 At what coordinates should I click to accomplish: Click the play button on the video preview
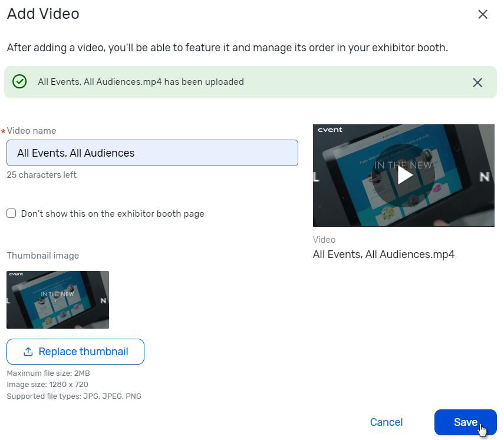click(x=403, y=175)
